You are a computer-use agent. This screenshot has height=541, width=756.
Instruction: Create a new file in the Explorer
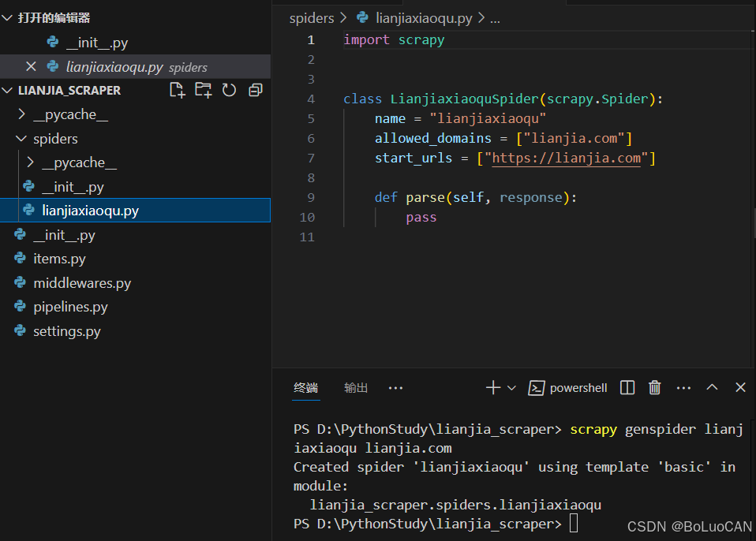177,90
